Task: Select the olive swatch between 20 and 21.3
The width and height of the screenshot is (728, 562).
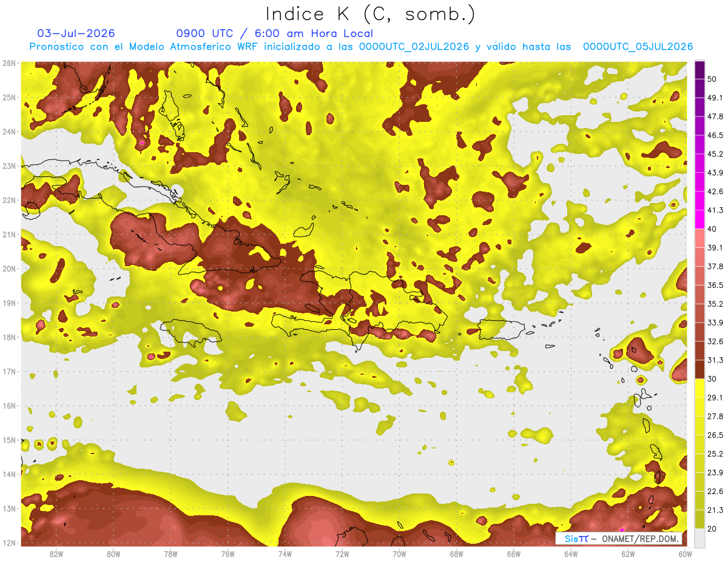Action: 699,520
